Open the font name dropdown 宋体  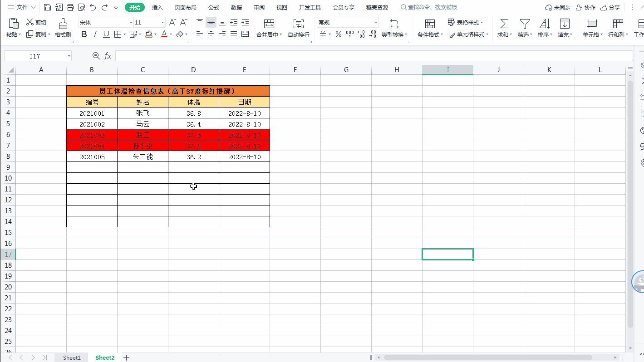point(131,23)
